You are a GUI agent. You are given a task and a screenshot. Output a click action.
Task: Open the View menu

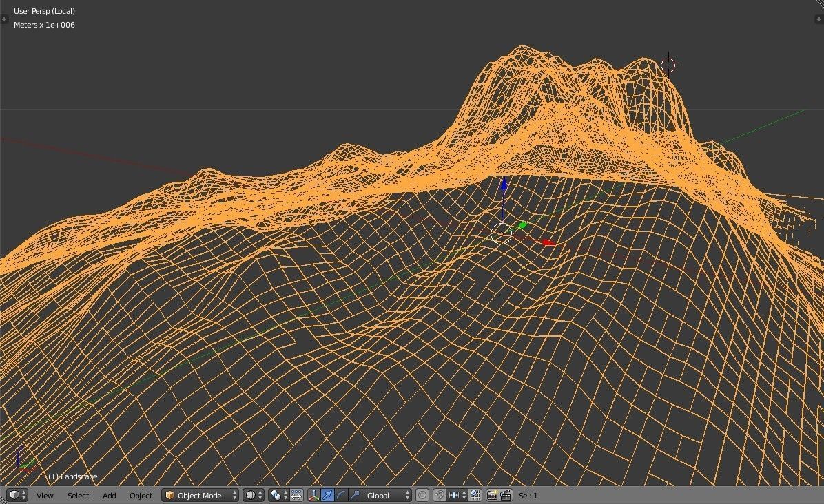pyautogui.click(x=45, y=496)
